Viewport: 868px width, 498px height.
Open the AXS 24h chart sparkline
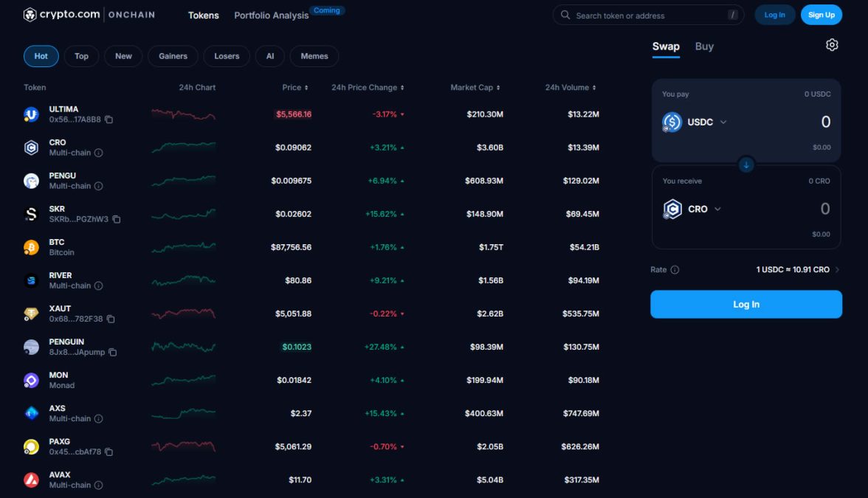pos(183,413)
